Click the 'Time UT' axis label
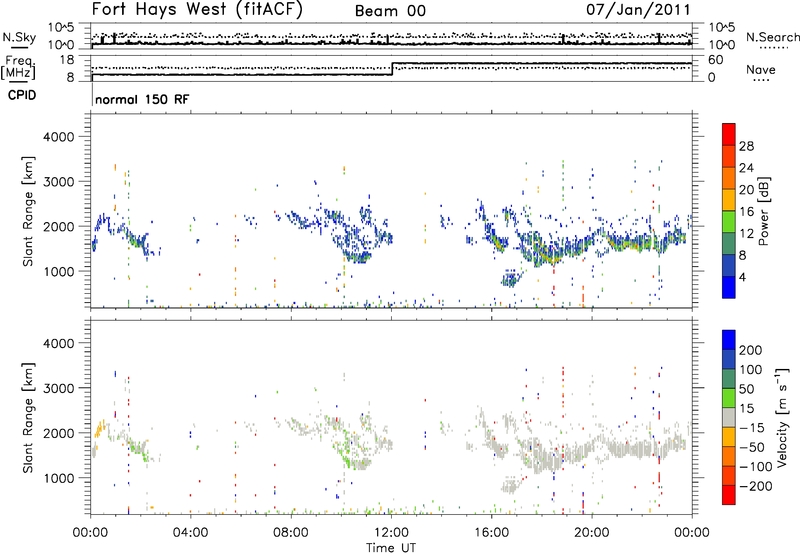 (x=391, y=548)
